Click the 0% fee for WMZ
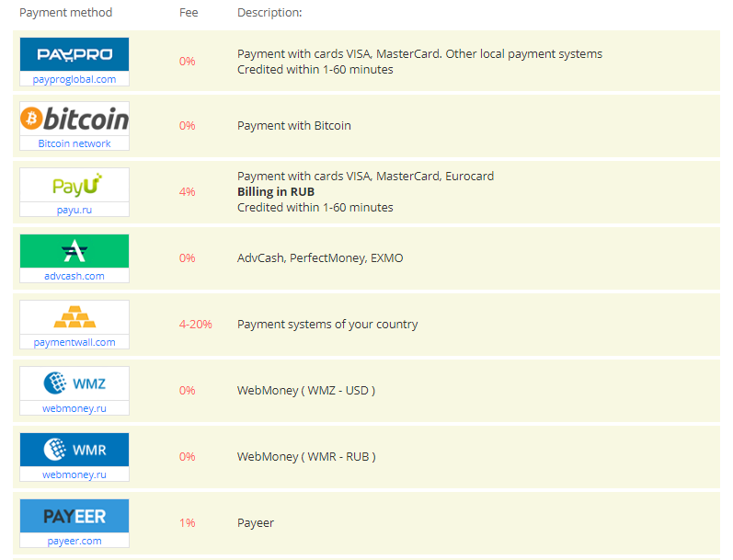733x560 pixels. pos(187,390)
